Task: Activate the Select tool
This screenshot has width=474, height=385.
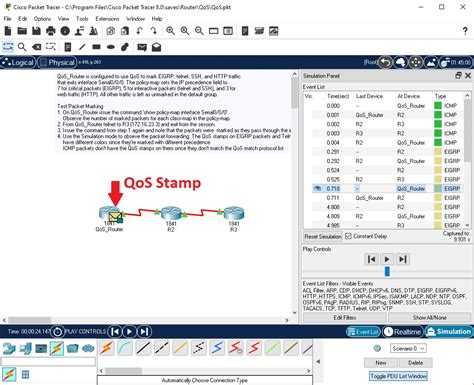Action: tap(8, 47)
